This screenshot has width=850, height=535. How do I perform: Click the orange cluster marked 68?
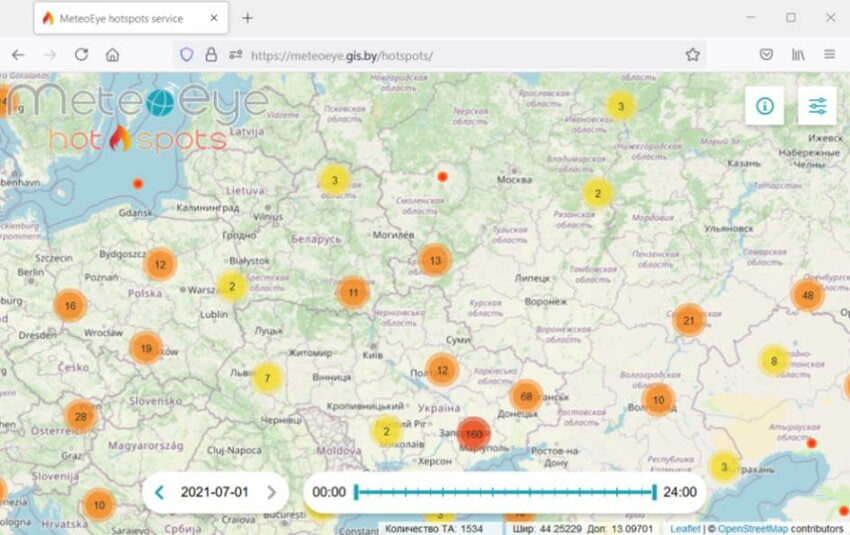click(526, 396)
